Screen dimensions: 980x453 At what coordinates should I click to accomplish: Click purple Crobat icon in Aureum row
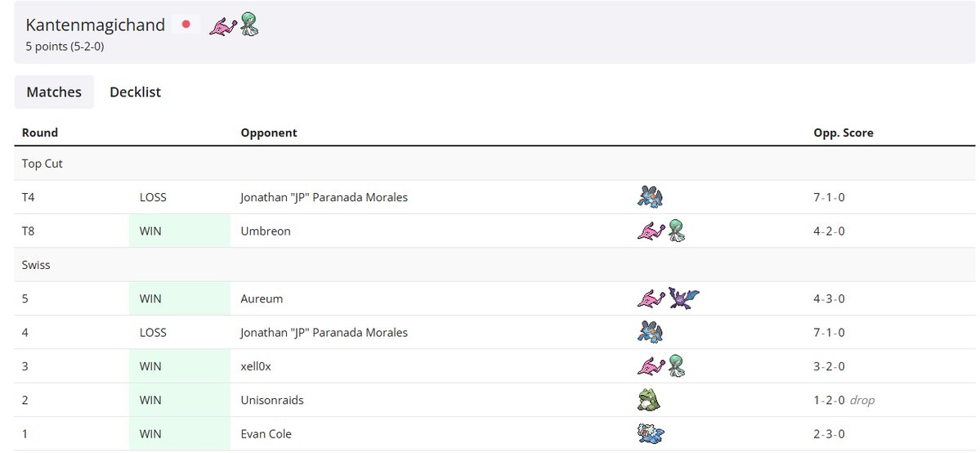[684, 298]
